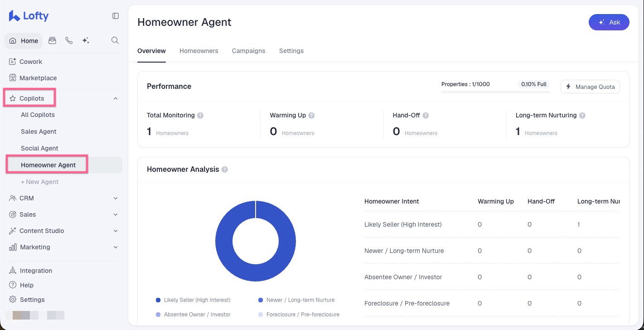644x330 pixels.
Task: Collapse the sidebar panel icon
Action: pos(116,16)
